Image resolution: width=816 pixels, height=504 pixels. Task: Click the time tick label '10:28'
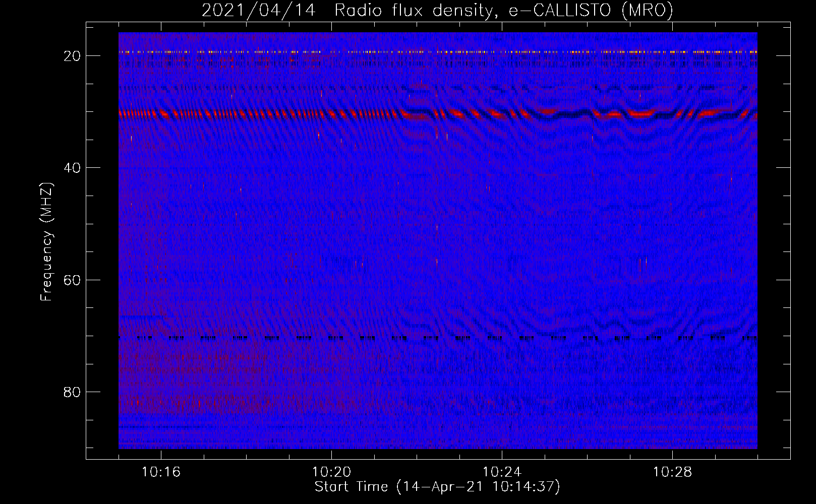(x=672, y=472)
